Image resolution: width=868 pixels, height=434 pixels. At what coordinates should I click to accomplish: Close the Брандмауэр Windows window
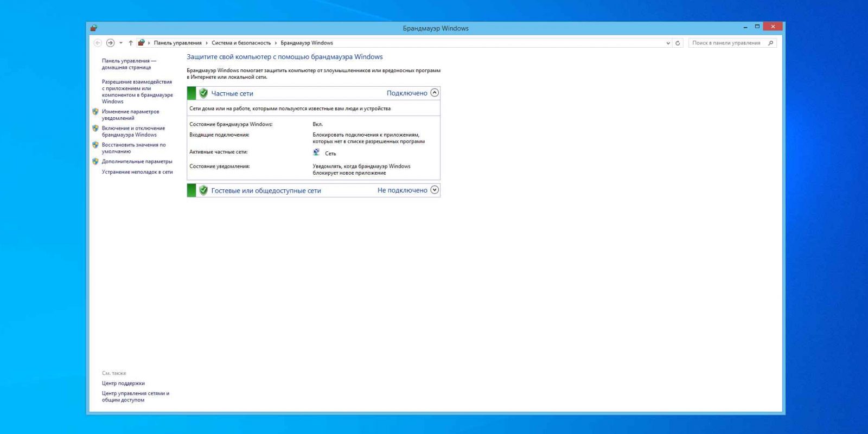[x=773, y=26]
